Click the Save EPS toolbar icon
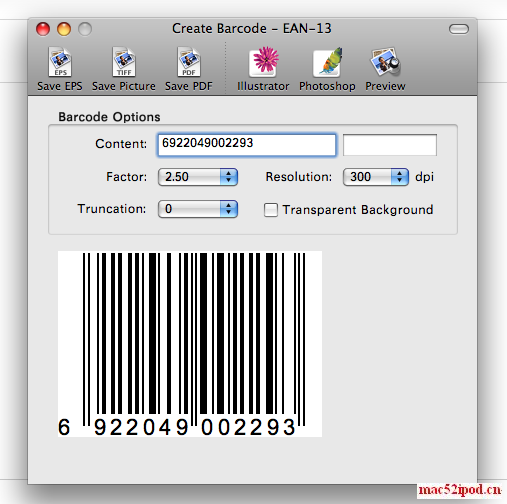The width and height of the screenshot is (507, 504). click(60, 62)
